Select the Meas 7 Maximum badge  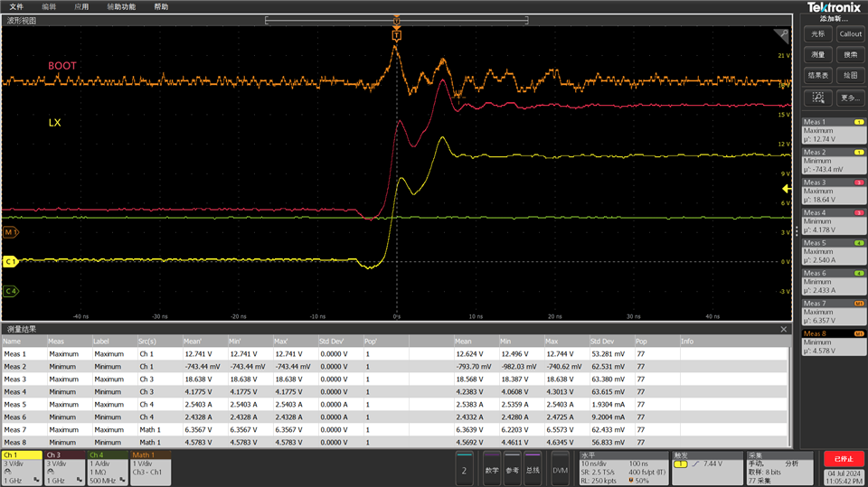tap(834, 312)
